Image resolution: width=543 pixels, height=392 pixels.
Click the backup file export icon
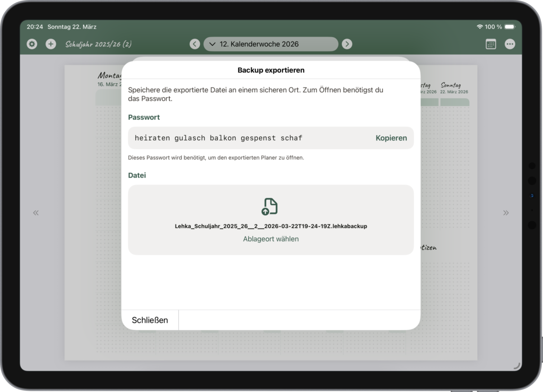coord(270,206)
